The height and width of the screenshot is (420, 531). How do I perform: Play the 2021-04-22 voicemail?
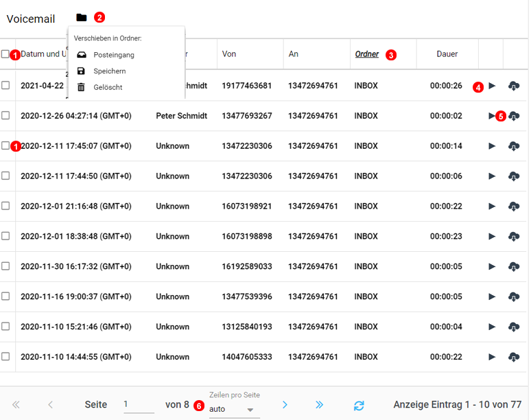pyautogui.click(x=492, y=86)
